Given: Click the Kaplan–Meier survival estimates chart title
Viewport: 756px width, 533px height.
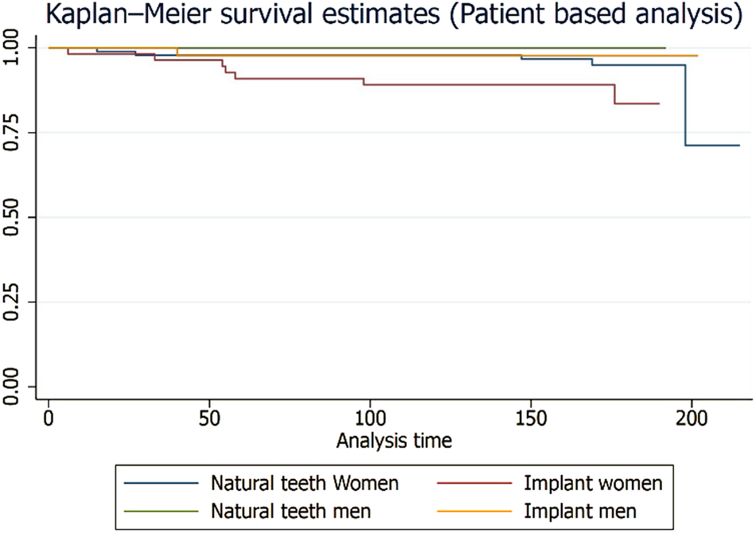Looking at the screenshot, I should [380, 15].
